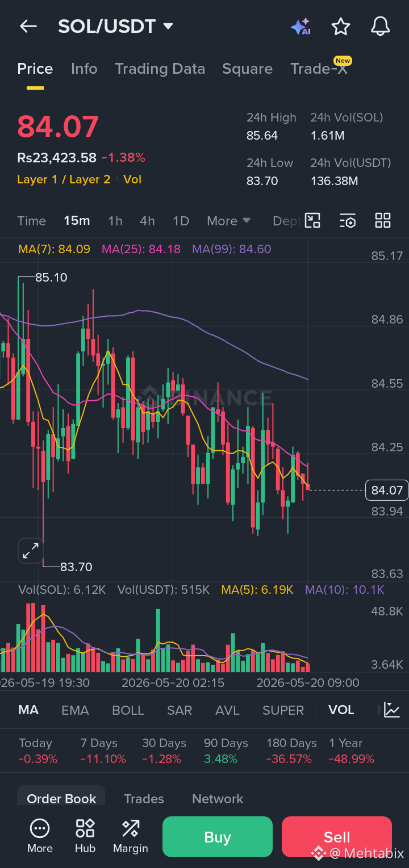The image size is (409, 868).
Task: Toggle the EMA indicator
Action: click(x=75, y=710)
